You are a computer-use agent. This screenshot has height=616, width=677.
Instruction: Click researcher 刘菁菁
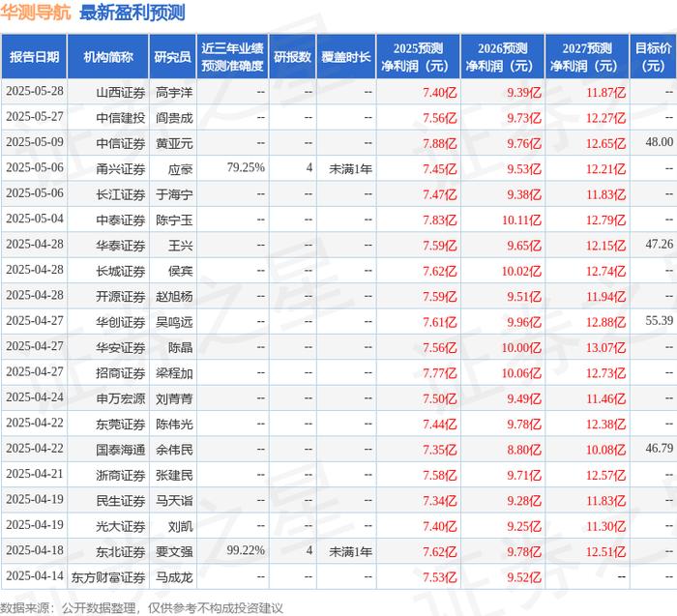174,398
